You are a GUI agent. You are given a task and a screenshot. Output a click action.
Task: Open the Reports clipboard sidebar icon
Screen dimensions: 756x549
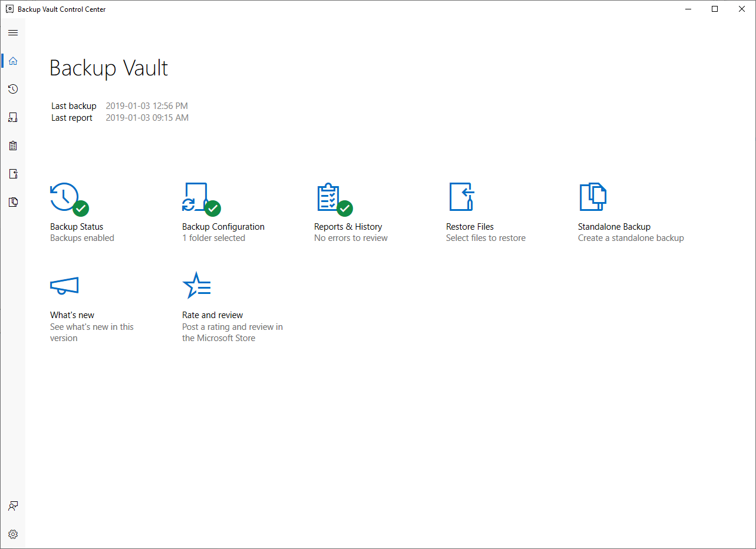13,145
